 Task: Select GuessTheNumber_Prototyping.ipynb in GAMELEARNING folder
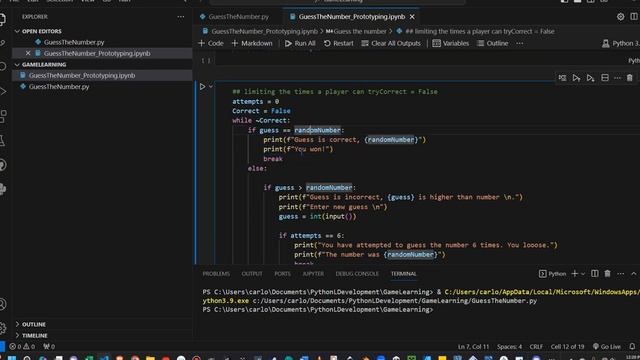82,76
